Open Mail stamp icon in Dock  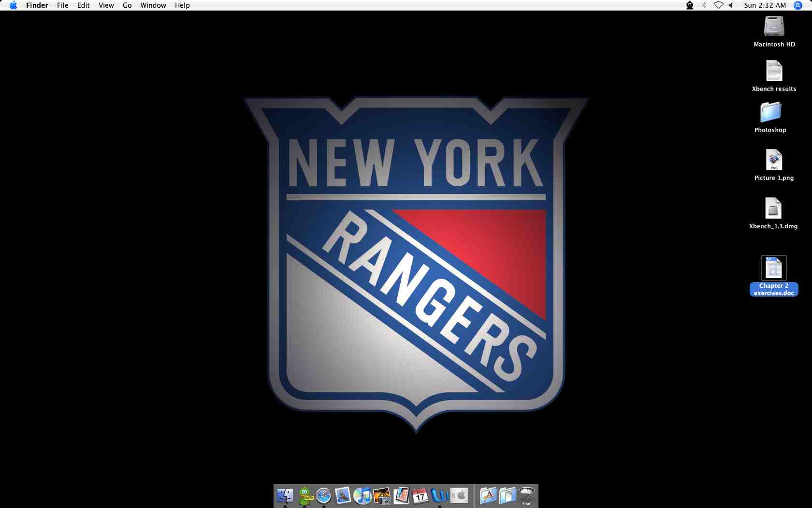click(343, 495)
